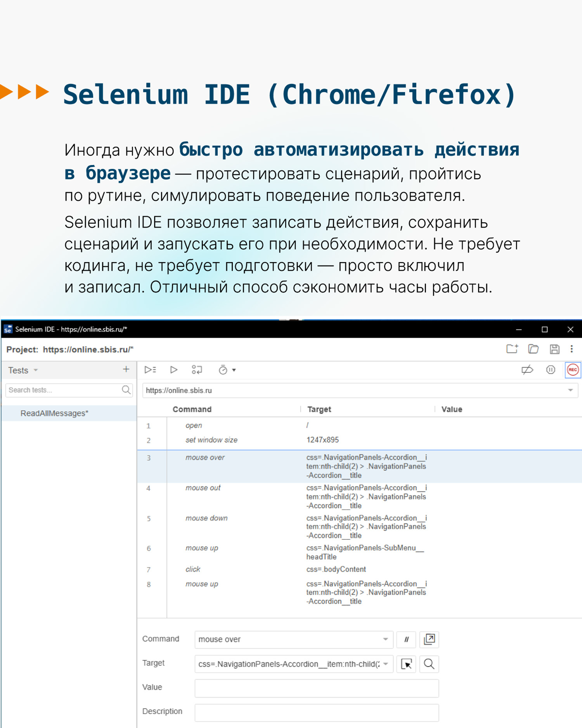This screenshot has height=728, width=582.
Task: Click the Search tests input field
Action: click(58, 390)
